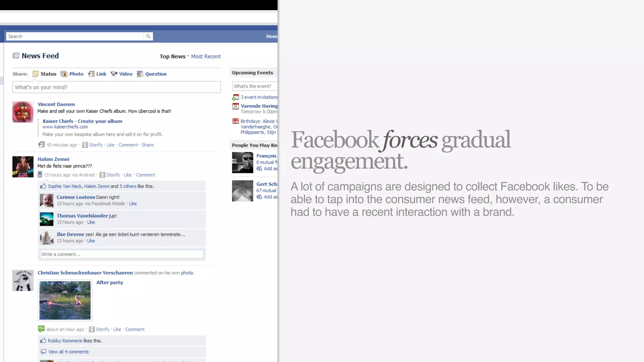Viewport: 644px width, 362px height.
Task: Click François' suggested friend photo
Action: click(242, 162)
